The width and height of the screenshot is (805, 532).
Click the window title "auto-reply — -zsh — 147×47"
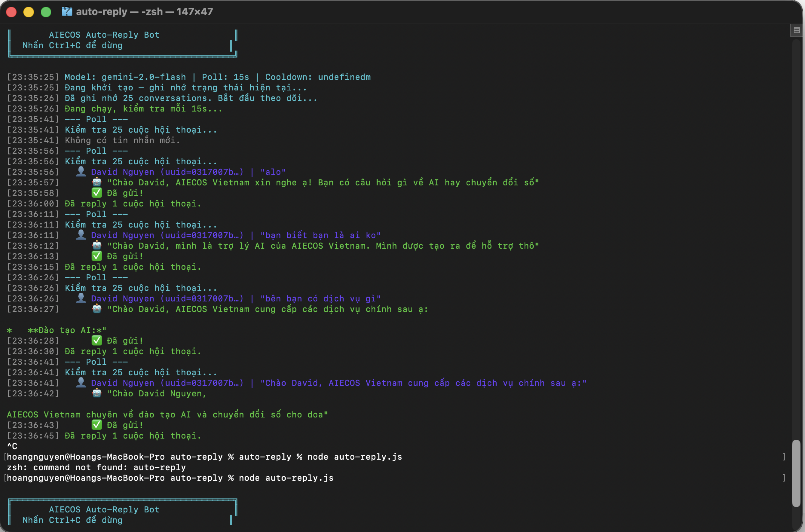tap(144, 12)
